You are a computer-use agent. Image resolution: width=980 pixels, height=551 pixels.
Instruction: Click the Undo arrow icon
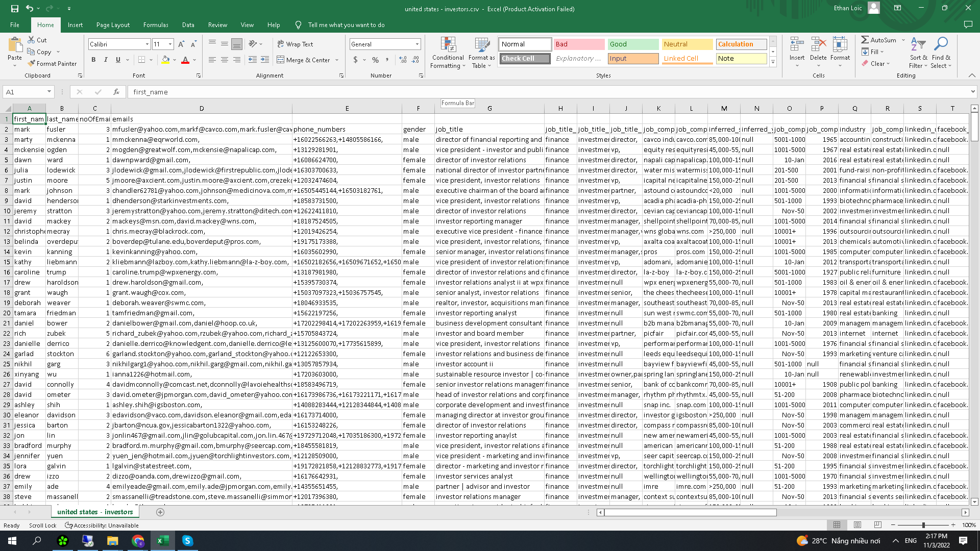tap(30, 9)
